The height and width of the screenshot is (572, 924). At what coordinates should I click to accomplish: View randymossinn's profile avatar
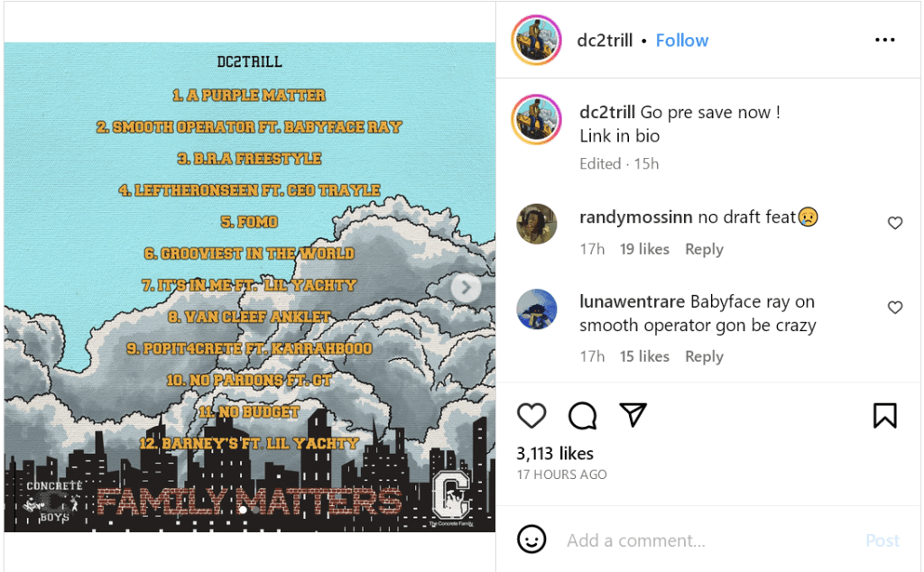(536, 224)
